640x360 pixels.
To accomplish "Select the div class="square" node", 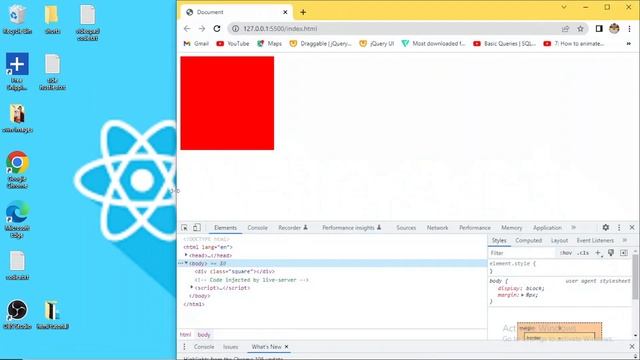I will point(234,271).
